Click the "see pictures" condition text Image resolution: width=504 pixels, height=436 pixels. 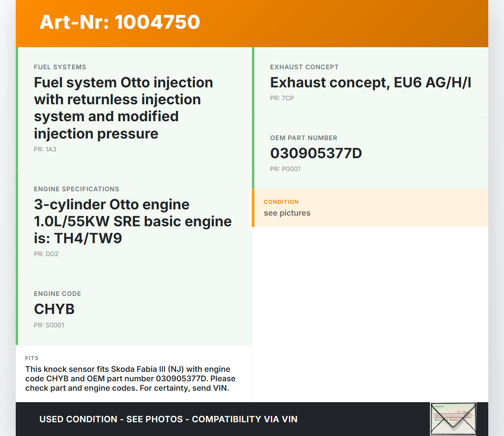point(287,213)
